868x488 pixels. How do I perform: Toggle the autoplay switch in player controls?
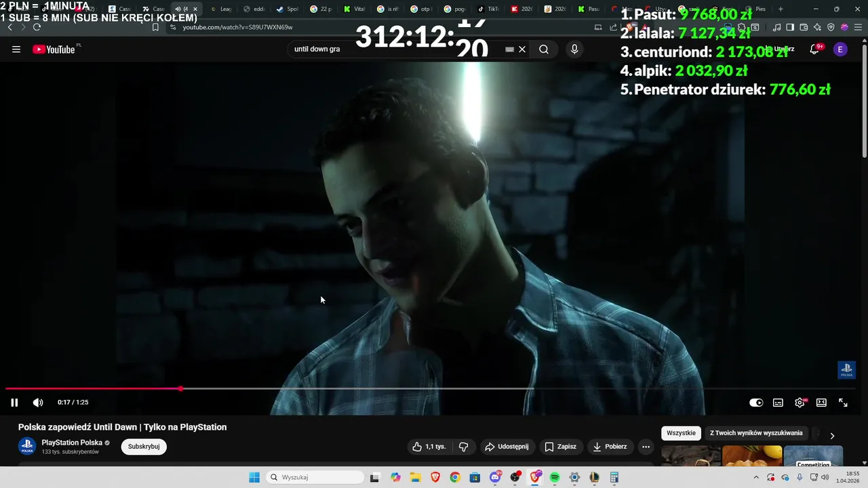pyautogui.click(x=756, y=403)
